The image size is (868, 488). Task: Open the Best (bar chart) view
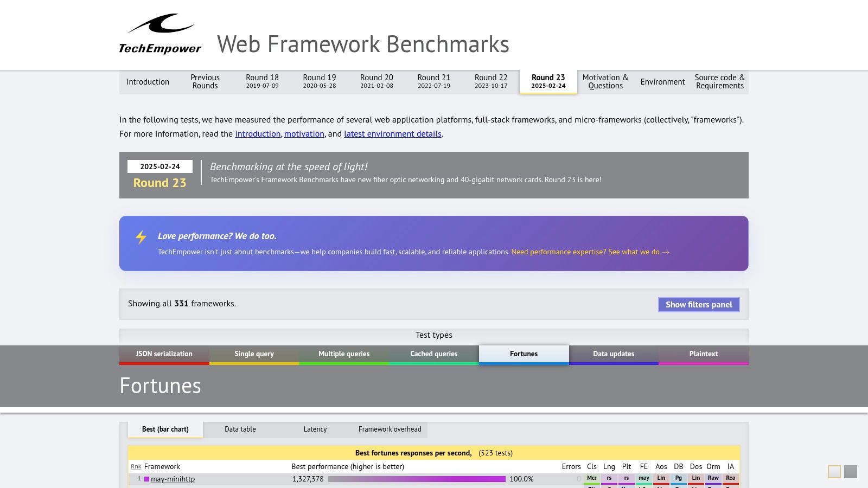point(165,429)
